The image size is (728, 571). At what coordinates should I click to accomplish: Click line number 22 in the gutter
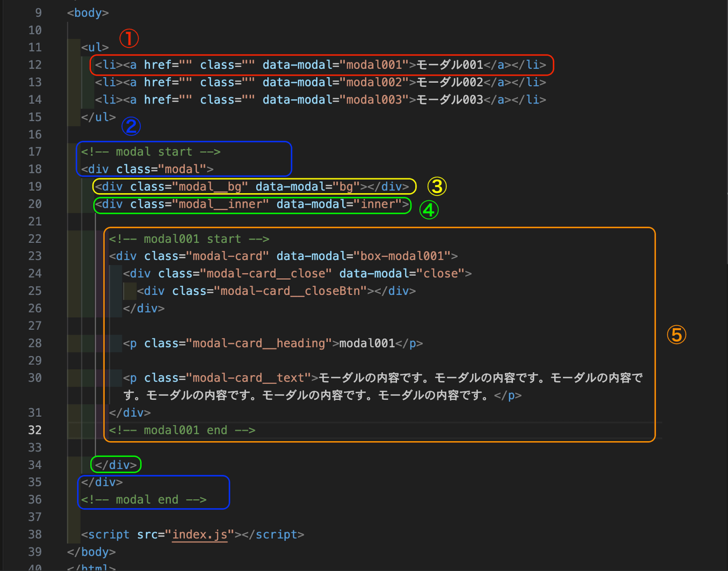click(x=35, y=239)
